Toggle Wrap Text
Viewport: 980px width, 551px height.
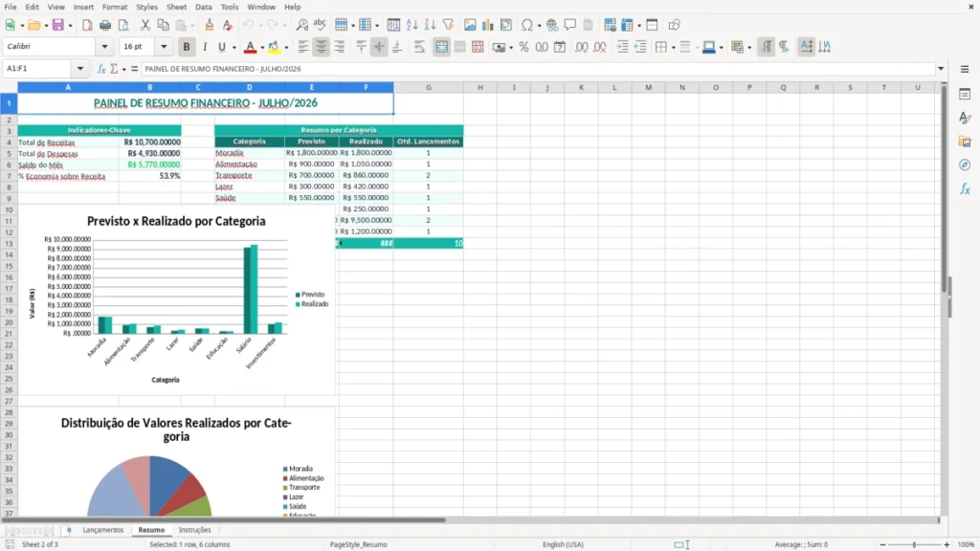[x=419, y=47]
